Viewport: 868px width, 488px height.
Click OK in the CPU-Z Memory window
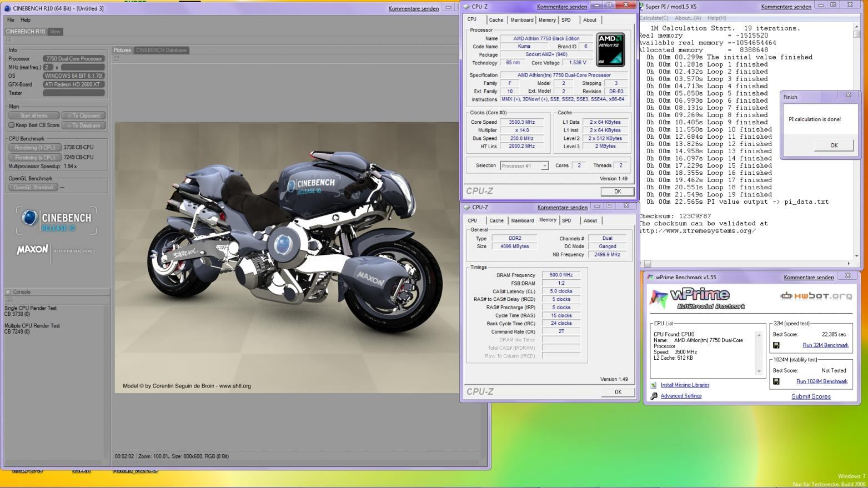click(x=618, y=392)
